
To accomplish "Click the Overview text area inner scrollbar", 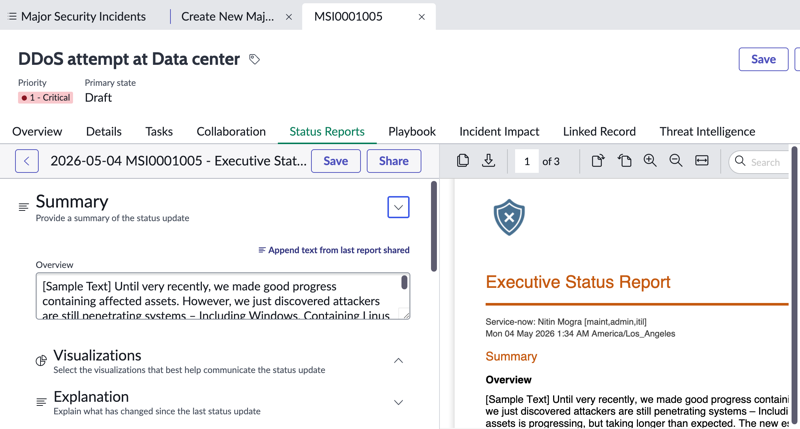I will point(404,282).
